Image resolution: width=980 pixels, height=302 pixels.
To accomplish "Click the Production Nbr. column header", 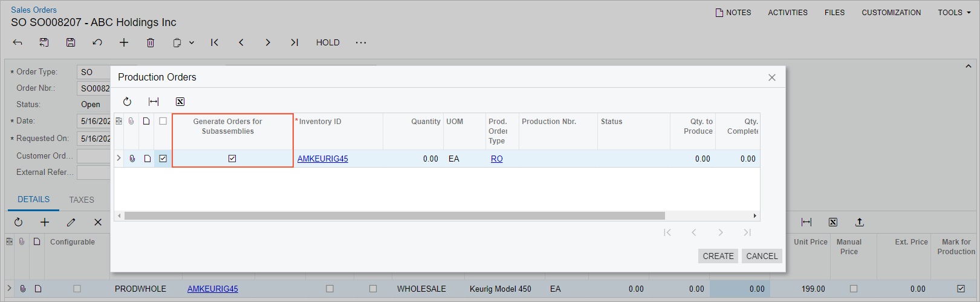I will [549, 122].
